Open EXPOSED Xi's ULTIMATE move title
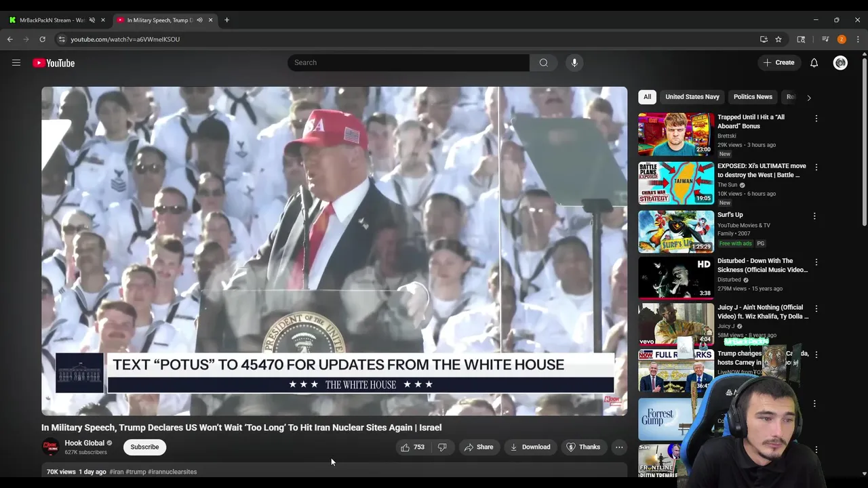The height and width of the screenshot is (488, 868). click(x=762, y=170)
